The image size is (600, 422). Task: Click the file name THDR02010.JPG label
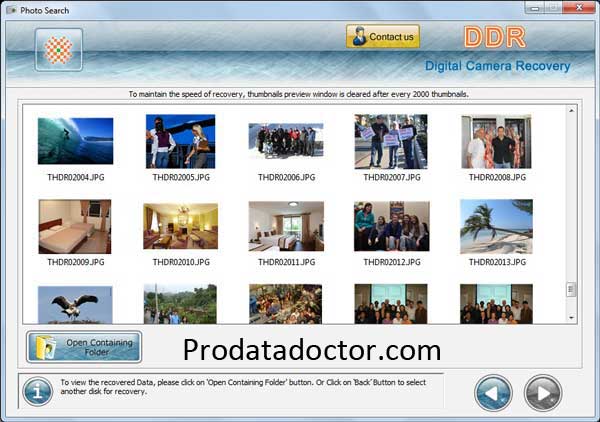181,262
